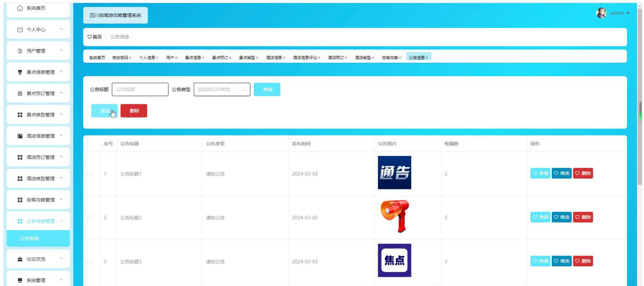The image size is (644, 286).
Task: Click 查看 for 公告标题1
Action: 540,173
